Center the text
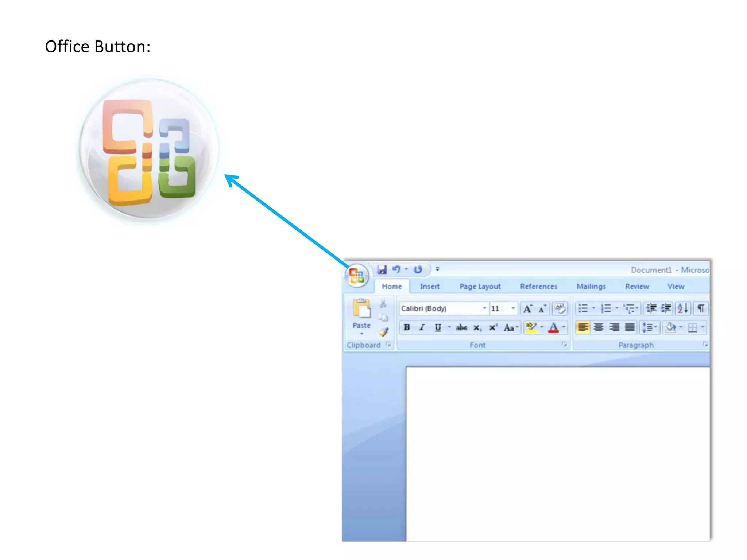 pyautogui.click(x=599, y=327)
